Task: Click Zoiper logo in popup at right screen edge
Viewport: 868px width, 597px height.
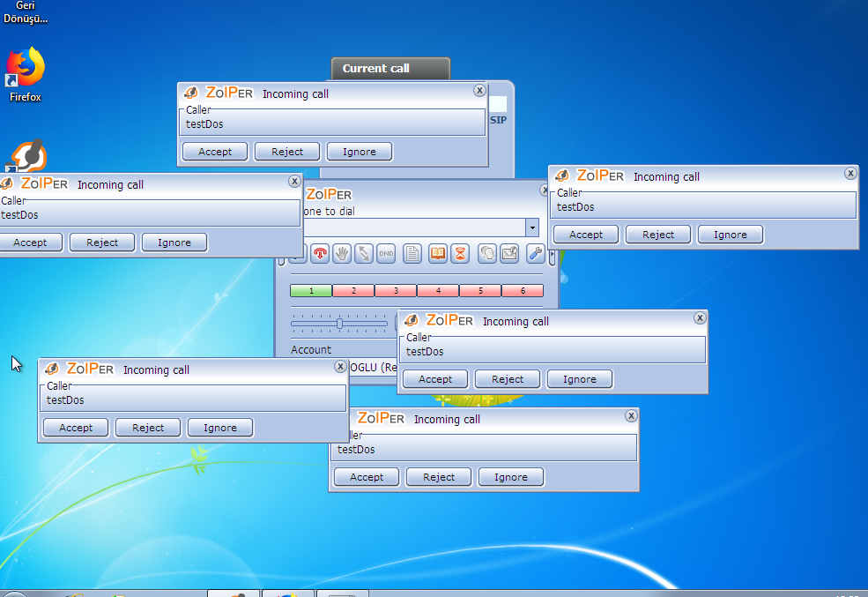Action: [600, 175]
